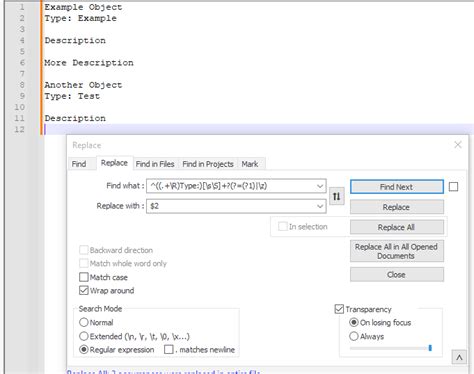Click the Replace All button
This screenshot has height=374, width=474.
[397, 227]
